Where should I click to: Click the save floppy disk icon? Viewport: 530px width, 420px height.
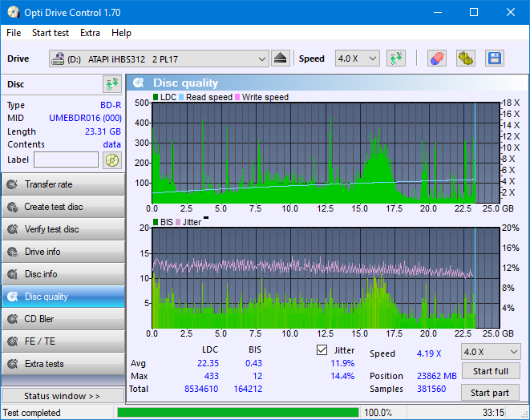point(495,59)
